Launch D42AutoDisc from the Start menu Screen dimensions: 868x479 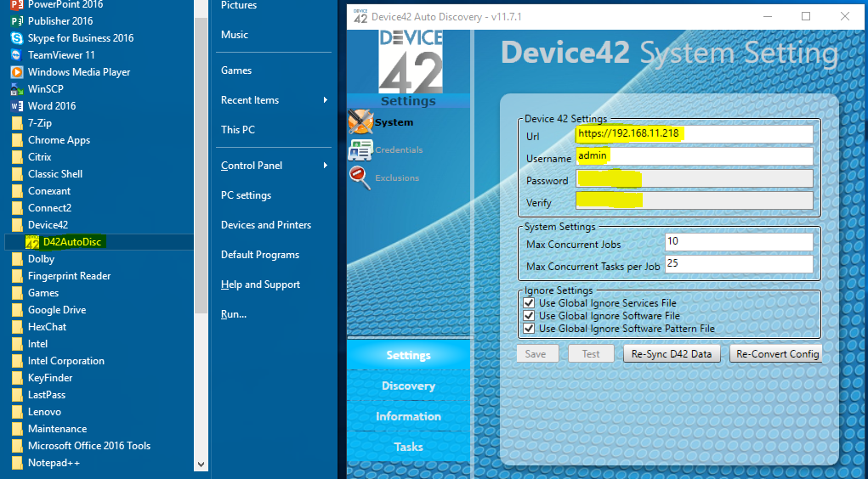64,242
